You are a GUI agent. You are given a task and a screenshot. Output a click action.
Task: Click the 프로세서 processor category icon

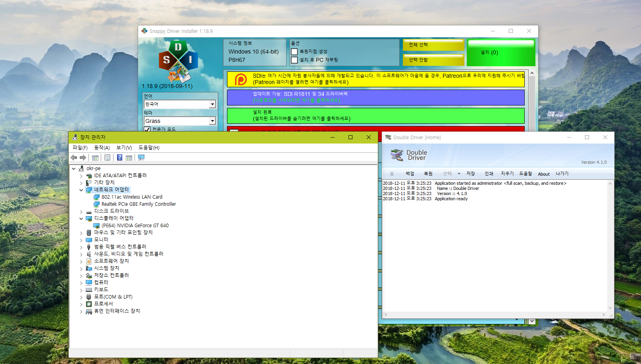pyautogui.click(x=89, y=304)
